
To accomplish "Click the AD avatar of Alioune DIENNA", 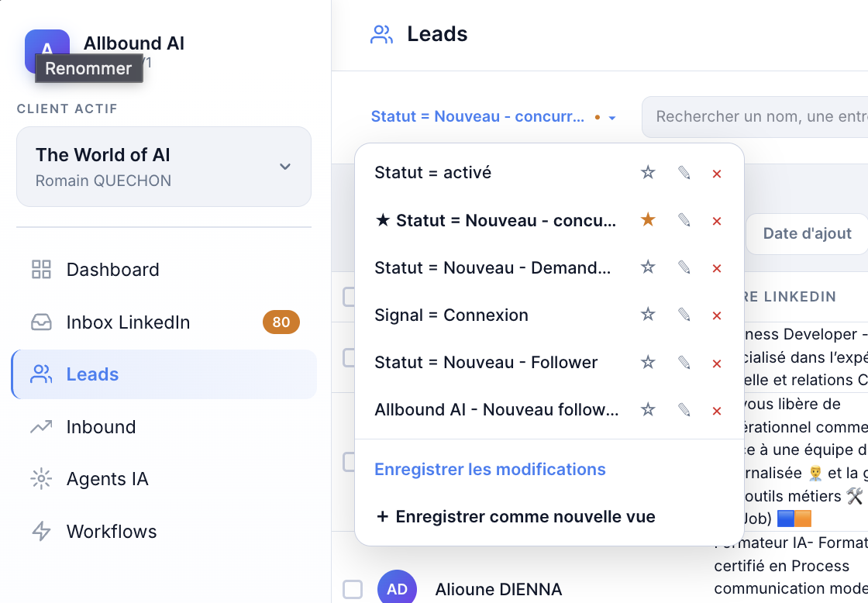I will coord(397,588).
